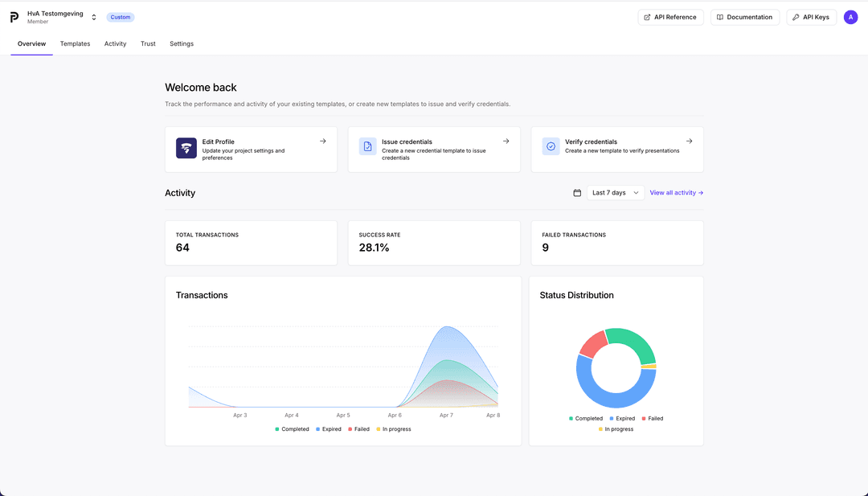Open the Trust tab
This screenshot has height=496, width=868.
(x=148, y=43)
